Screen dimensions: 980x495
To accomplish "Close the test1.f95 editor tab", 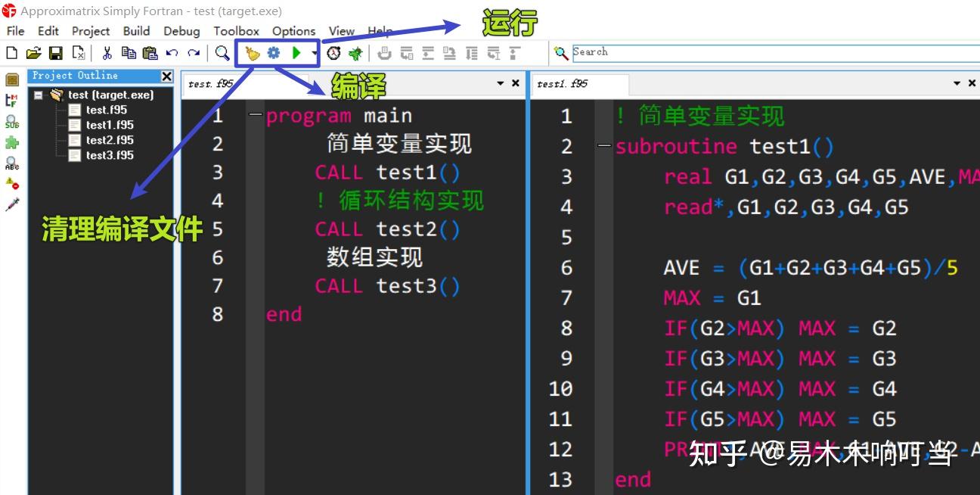I will click(972, 83).
